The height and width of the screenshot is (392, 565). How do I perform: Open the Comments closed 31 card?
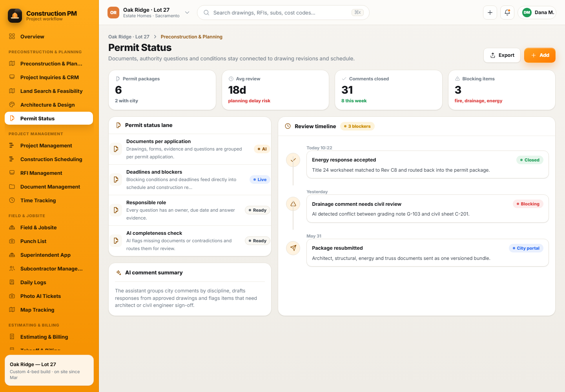[388, 90]
